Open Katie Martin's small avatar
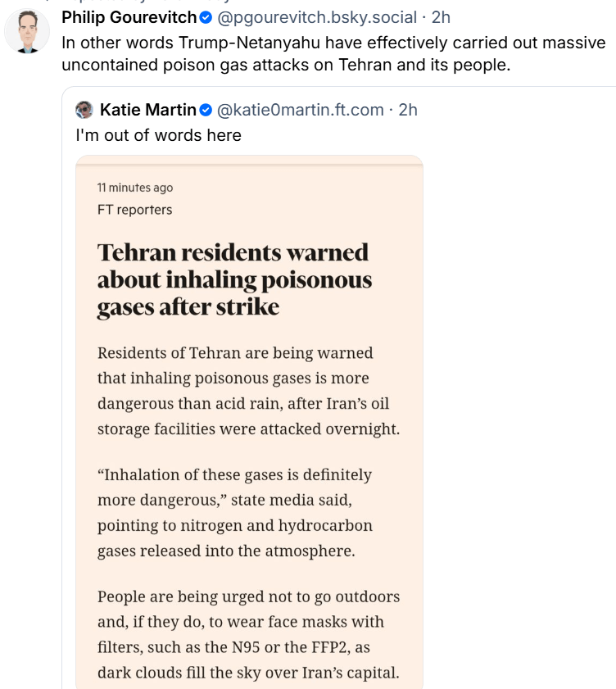 [x=84, y=110]
